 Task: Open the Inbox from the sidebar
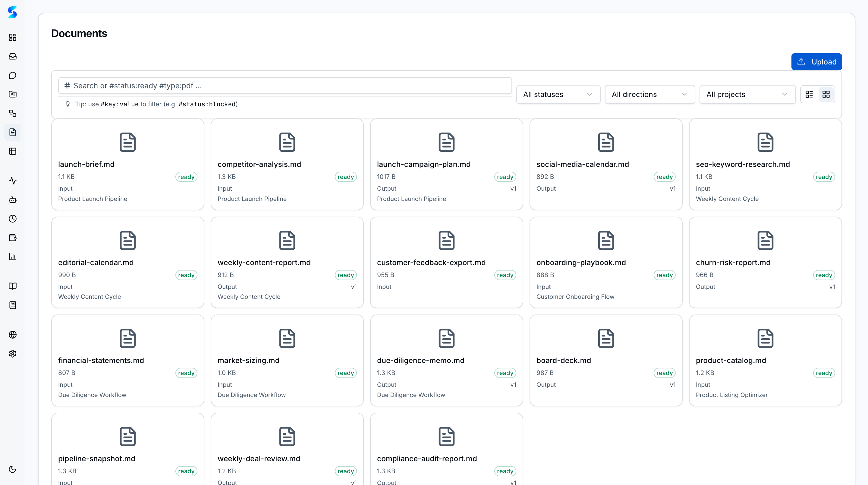click(12, 57)
